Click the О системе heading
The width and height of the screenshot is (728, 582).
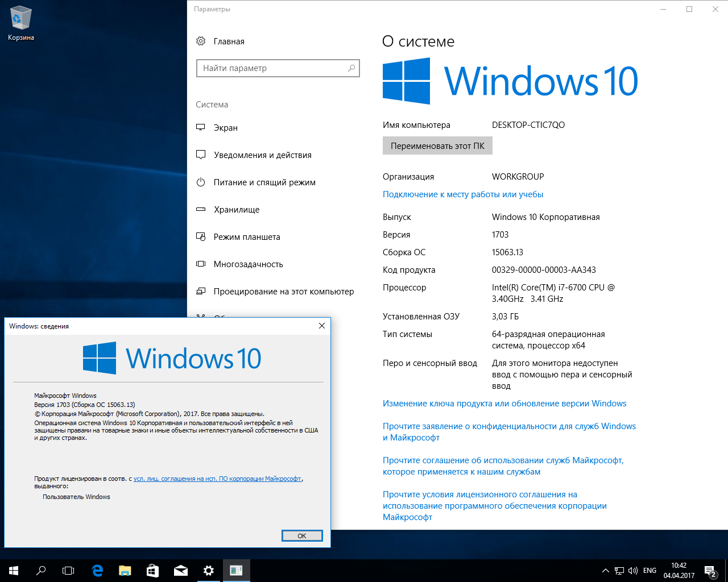(x=419, y=41)
